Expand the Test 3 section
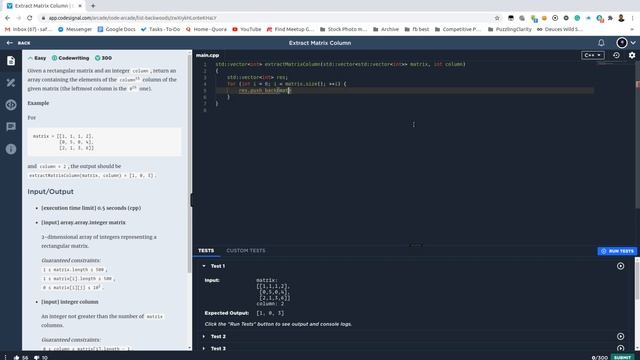The image size is (640, 360). (x=204, y=348)
